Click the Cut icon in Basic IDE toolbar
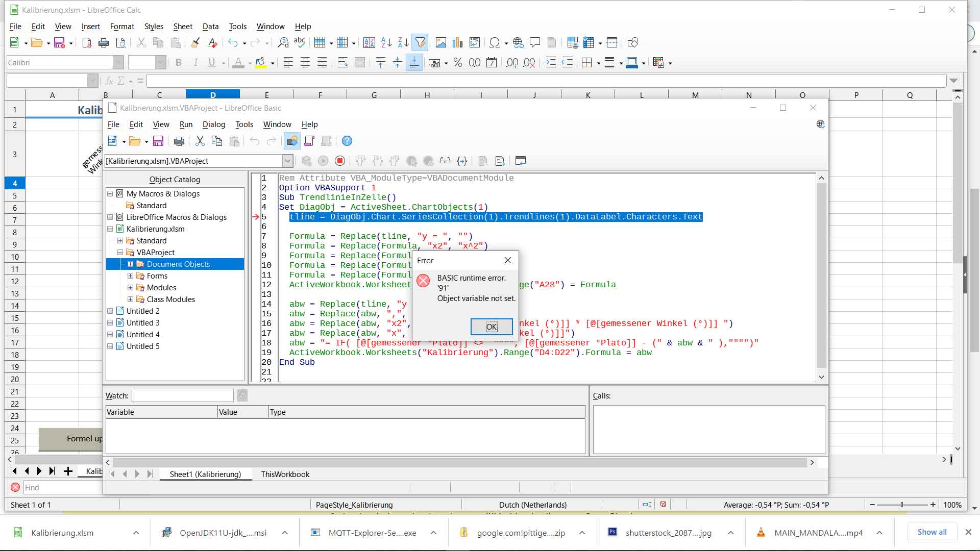The image size is (980, 551). [x=200, y=141]
